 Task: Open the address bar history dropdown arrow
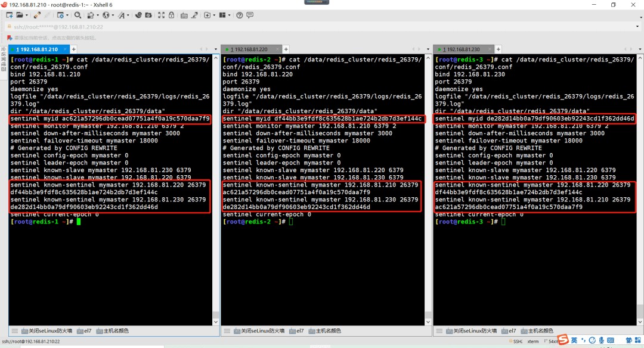637,27
